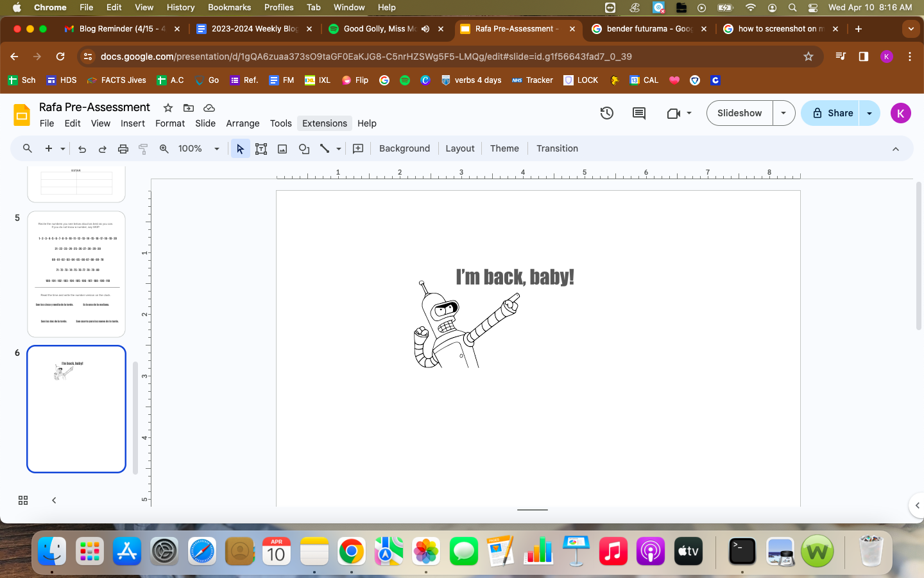This screenshot has height=578, width=924.
Task: Open Google account K avatar in Slides
Action: point(900,113)
